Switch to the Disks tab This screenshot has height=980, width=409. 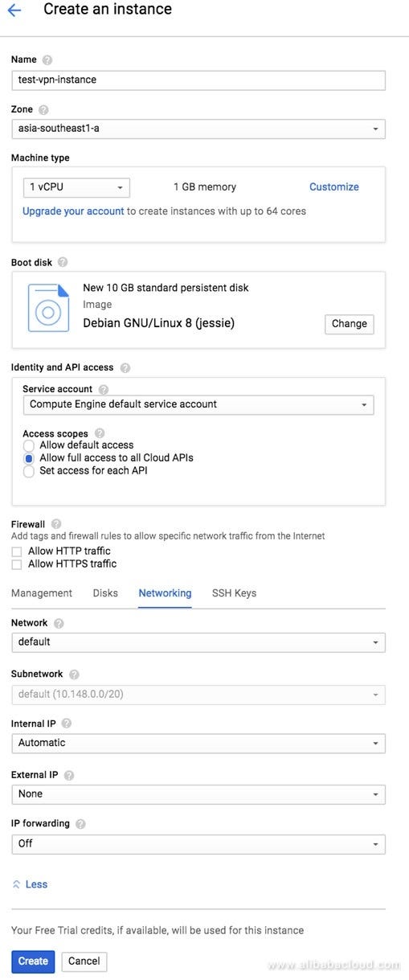[x=105, y=593]
